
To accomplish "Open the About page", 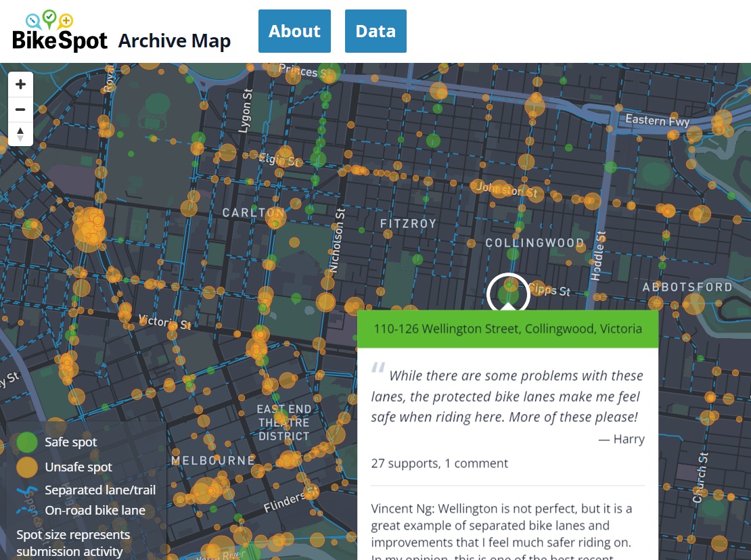I will click(294, 31).
